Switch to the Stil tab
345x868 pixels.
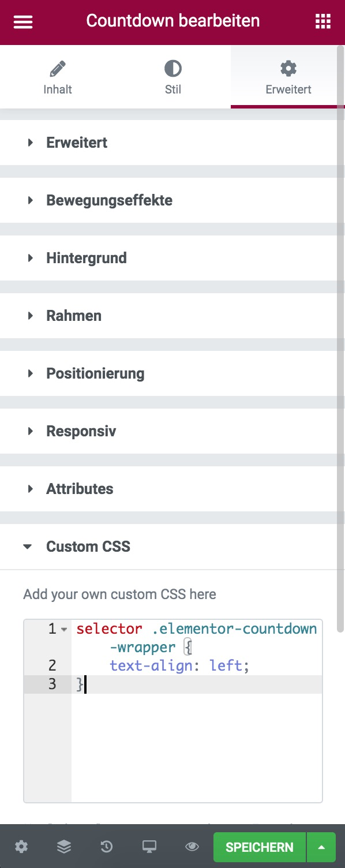click(x=172, y=77)
